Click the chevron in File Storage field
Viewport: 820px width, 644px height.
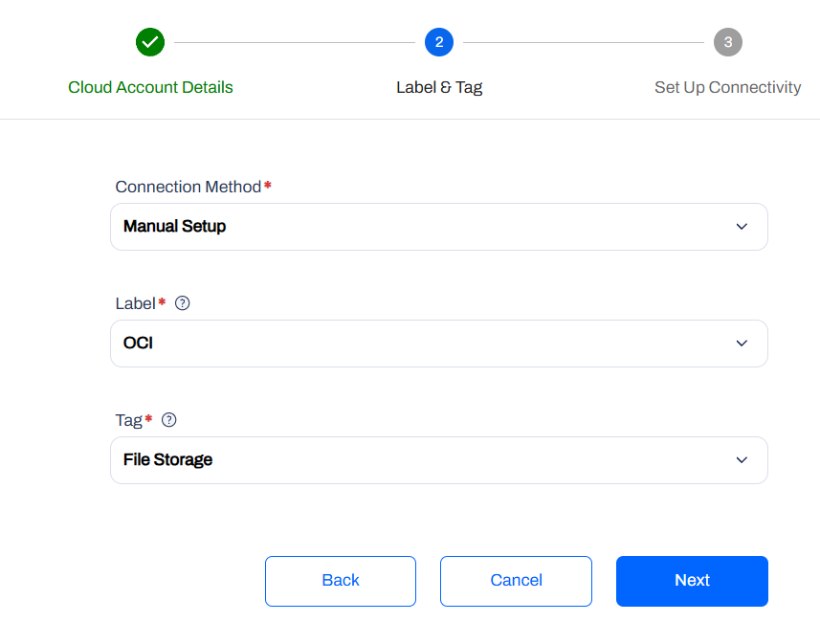tap(742, 460)
